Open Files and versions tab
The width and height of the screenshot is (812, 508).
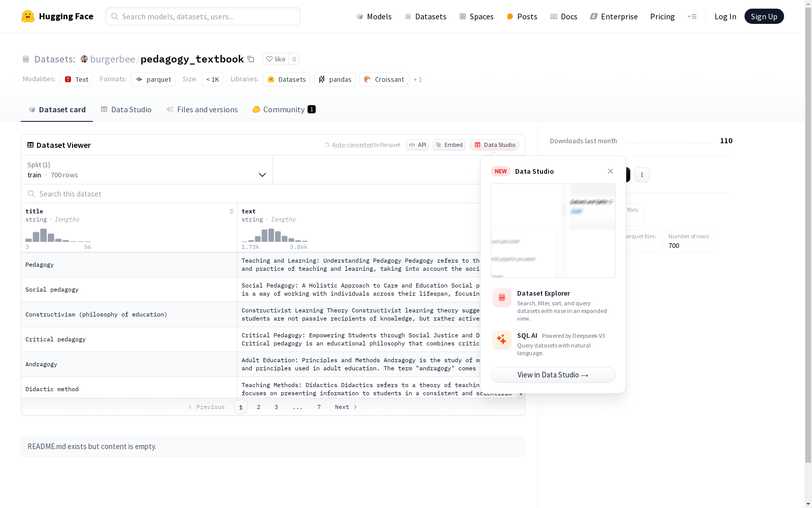click(x=202, y=110)
